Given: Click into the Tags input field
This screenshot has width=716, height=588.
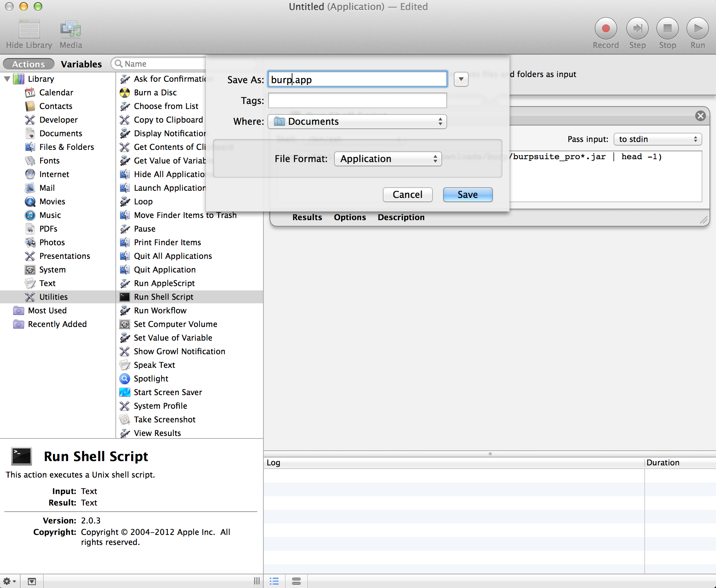Looking at the screenshot, I should point(357,100).
